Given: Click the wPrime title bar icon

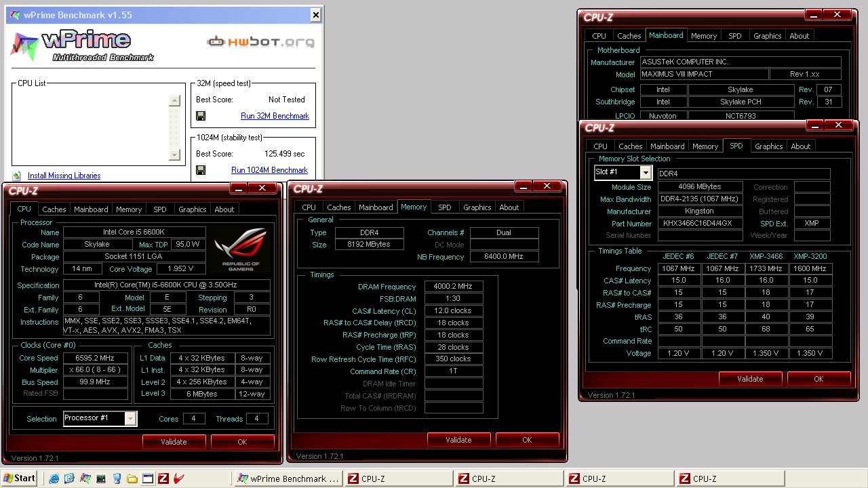Looking at the screenshot, I should point(15,15).
